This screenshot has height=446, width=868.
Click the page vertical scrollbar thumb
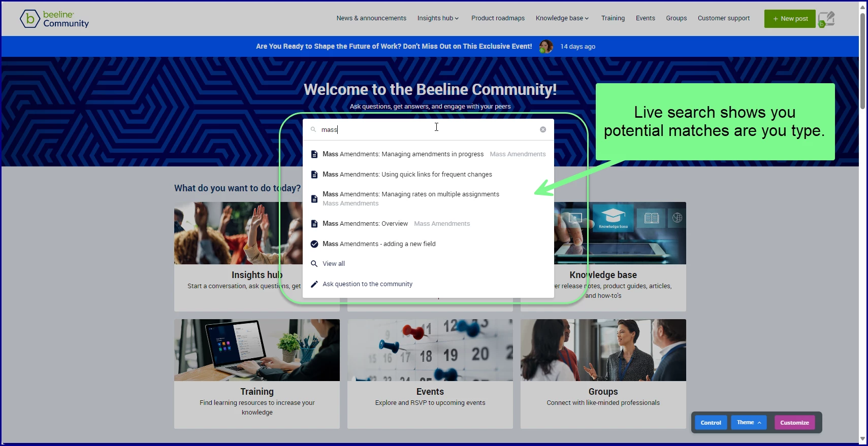pyautogui.click(x=862, y=61)
